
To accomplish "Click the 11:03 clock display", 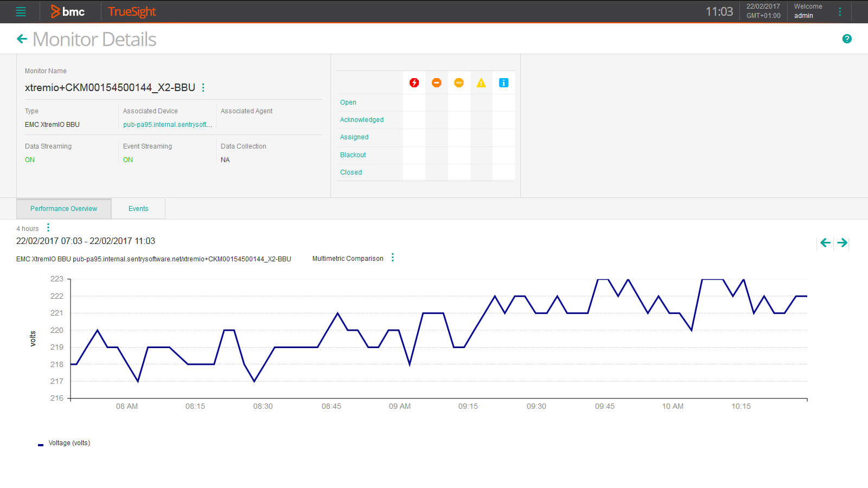I will tap(719, 11).
